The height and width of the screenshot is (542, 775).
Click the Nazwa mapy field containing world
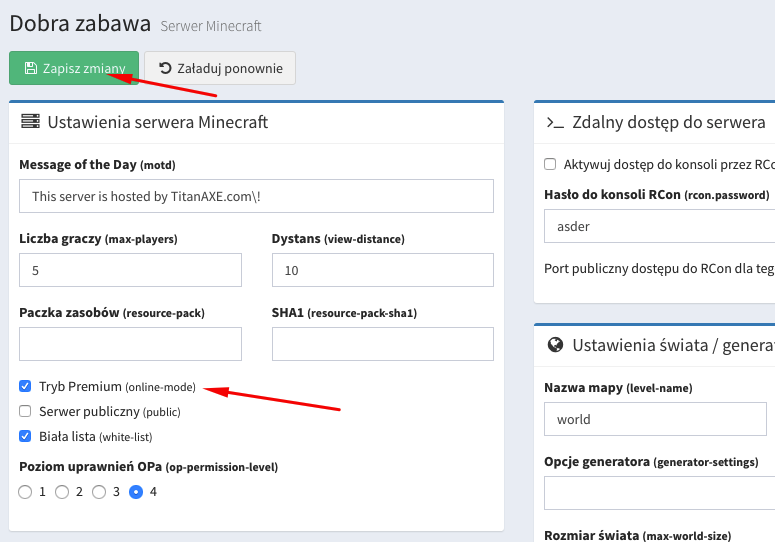655,419
